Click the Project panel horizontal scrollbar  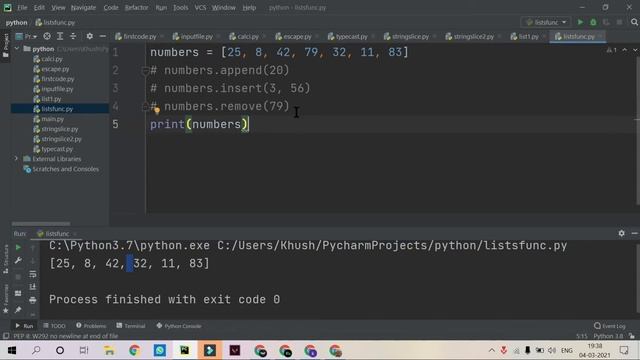[x=41, y=224]
